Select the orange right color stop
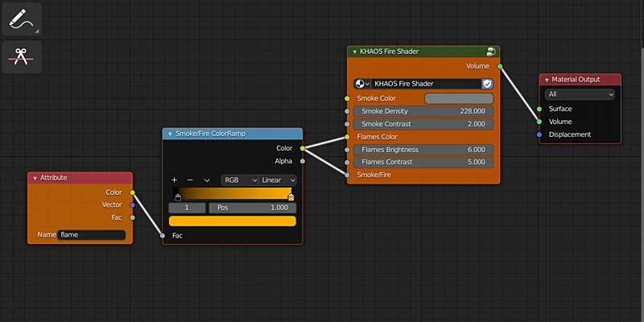Viewport: 644px width, 322px height. click(291, 197)
